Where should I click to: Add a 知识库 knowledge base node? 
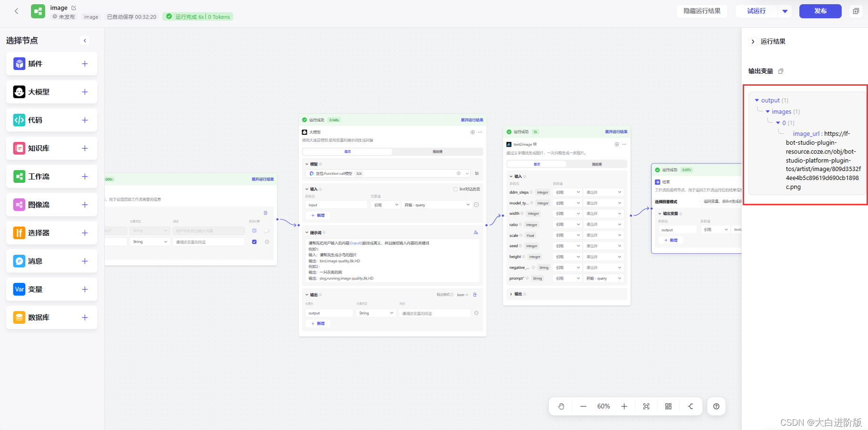pyautogui.click(x=85, y=149)
